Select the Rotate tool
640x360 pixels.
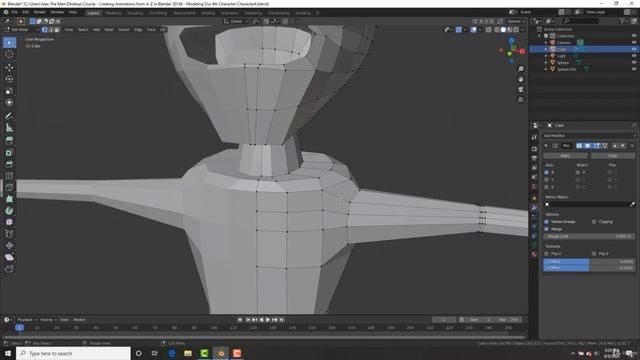pos(9,79)
